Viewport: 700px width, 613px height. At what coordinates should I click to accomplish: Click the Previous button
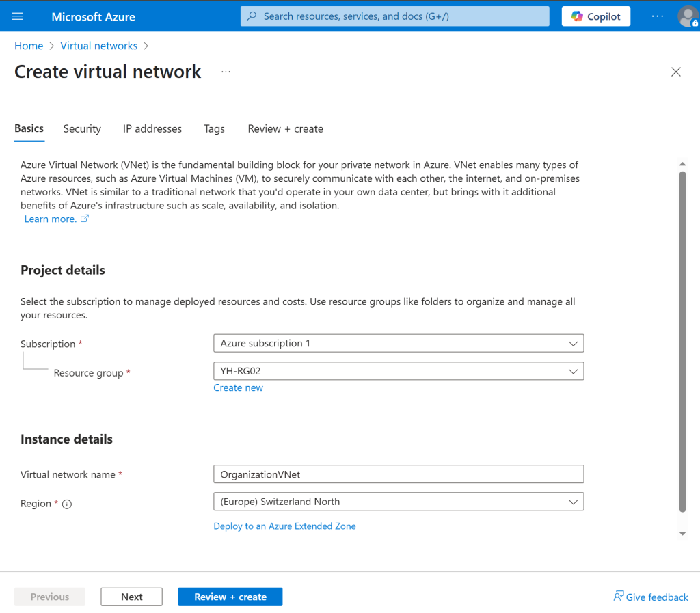(49, 597)
